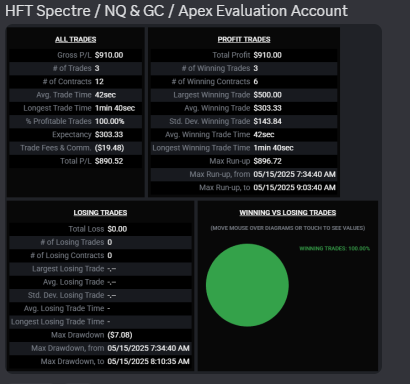Viewport: 410px width, 384px height.
Task: Click the Max Drawdown, from timestamp
Action: pyautogui.click(x=148, y=348)
